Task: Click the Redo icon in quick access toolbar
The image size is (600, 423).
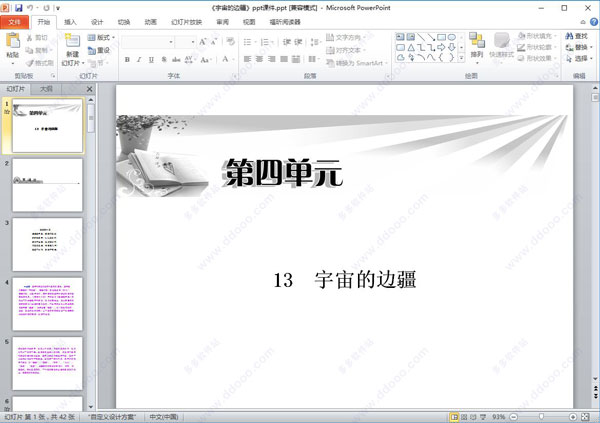Action: point(47,8)
